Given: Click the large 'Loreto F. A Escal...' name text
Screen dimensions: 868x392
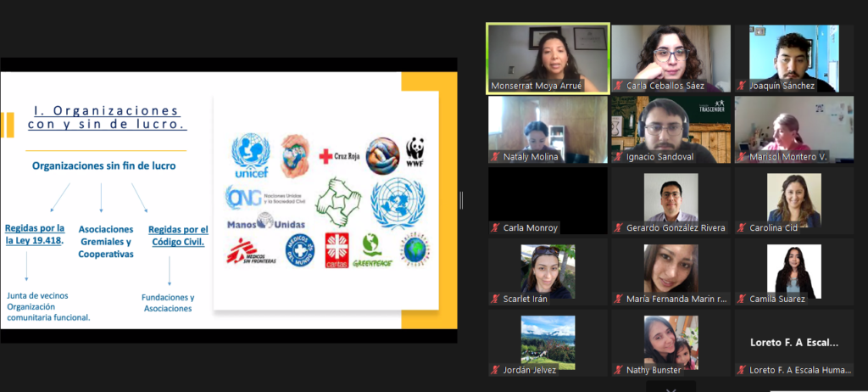Looking at the screenshot, I should pyautogui.click(x=793, y=343).
